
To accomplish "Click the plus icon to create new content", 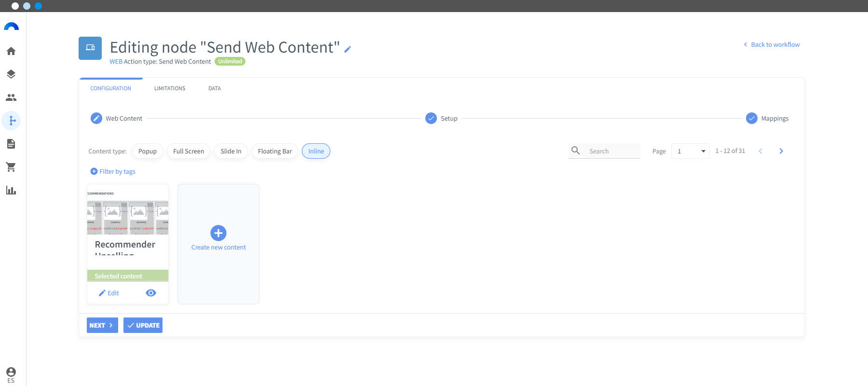I will tap(218, 233).
